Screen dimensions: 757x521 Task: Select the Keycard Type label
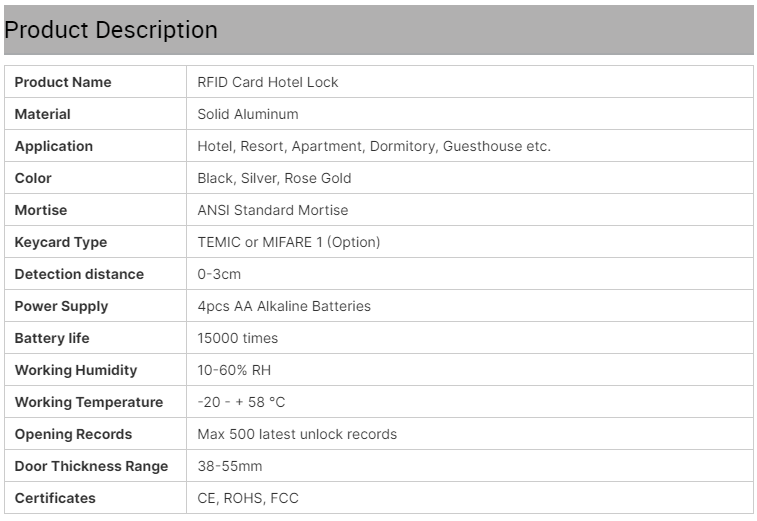(61, 242)
